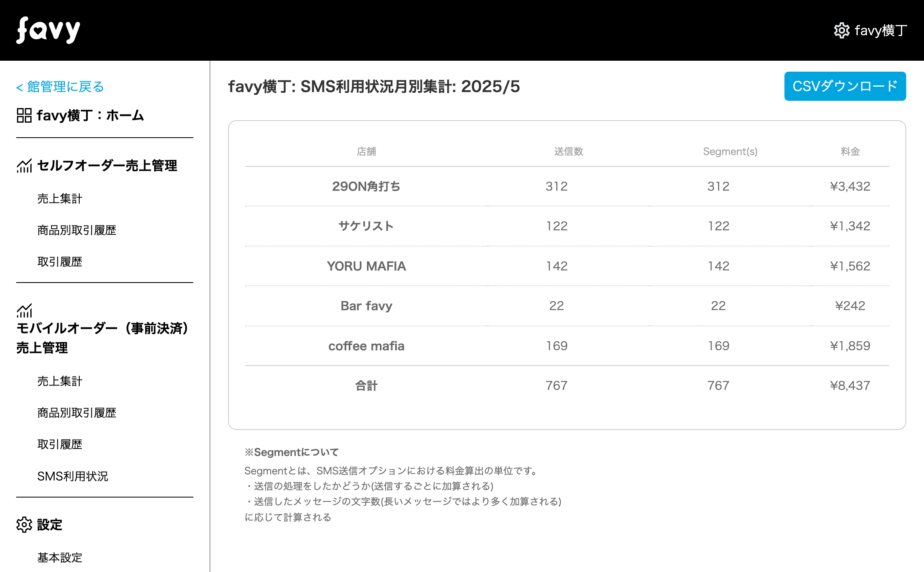Click the favy横丁 account name in header
924x572 pixels.
881,30
